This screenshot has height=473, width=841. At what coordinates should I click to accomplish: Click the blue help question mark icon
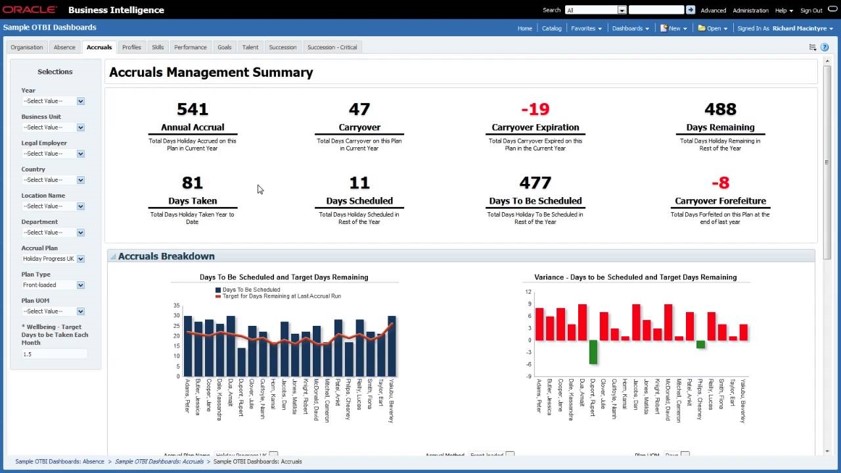825,47
